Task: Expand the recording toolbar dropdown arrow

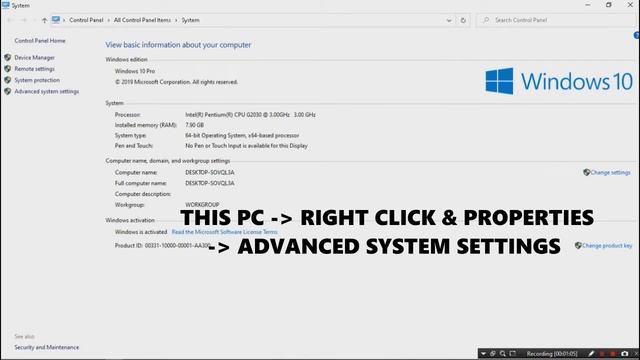Action: [x=483, y=354]
